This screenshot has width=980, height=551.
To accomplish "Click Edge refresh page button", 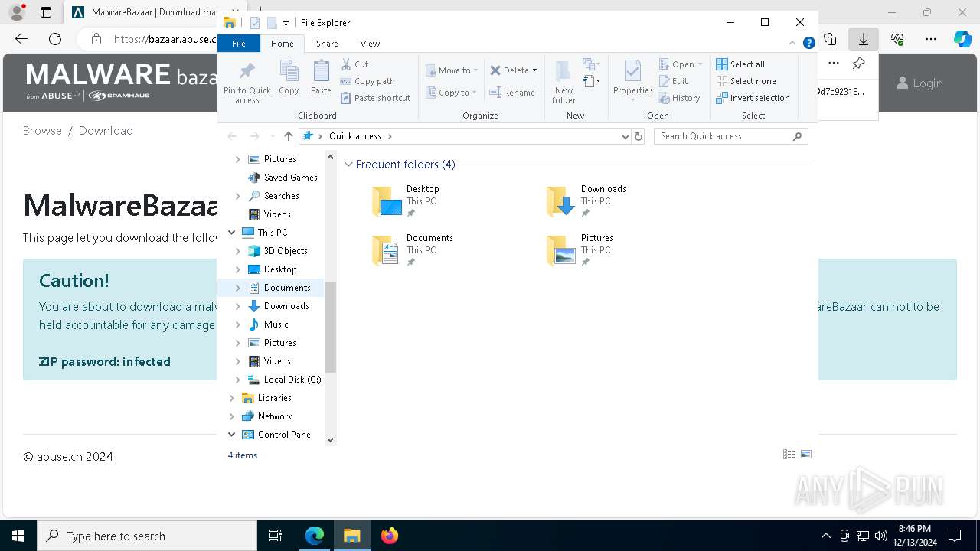I will (x=55, y=39).
